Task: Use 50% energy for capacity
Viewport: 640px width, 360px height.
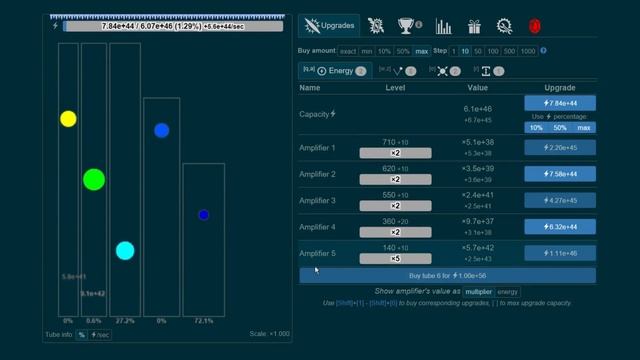Action: (560, 128)
